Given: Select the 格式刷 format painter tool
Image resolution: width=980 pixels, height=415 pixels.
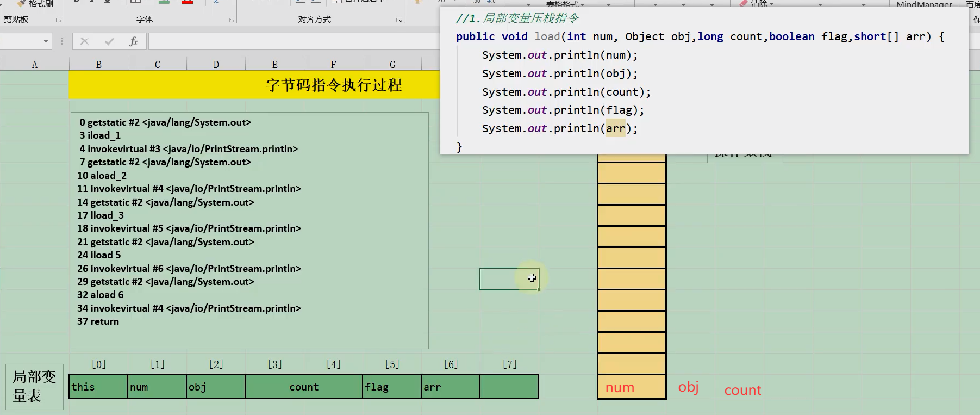Looking at the screenshot, I should pos(35,4).
